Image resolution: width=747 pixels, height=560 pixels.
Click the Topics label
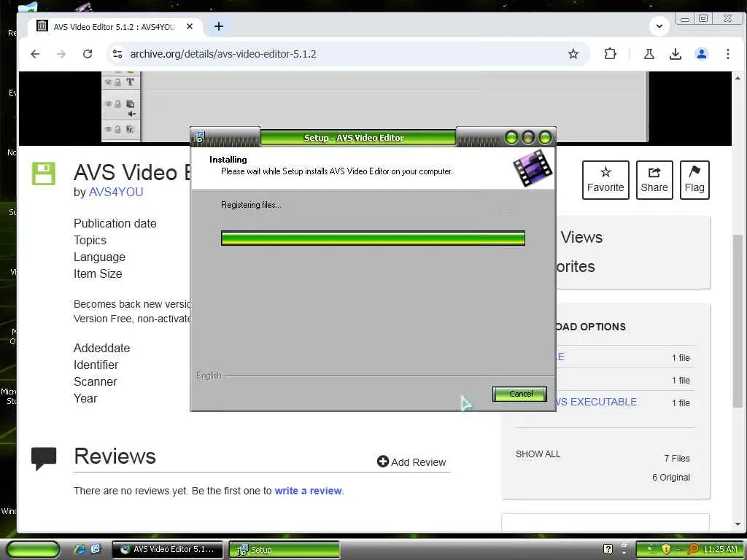click(x=90, y=240)
